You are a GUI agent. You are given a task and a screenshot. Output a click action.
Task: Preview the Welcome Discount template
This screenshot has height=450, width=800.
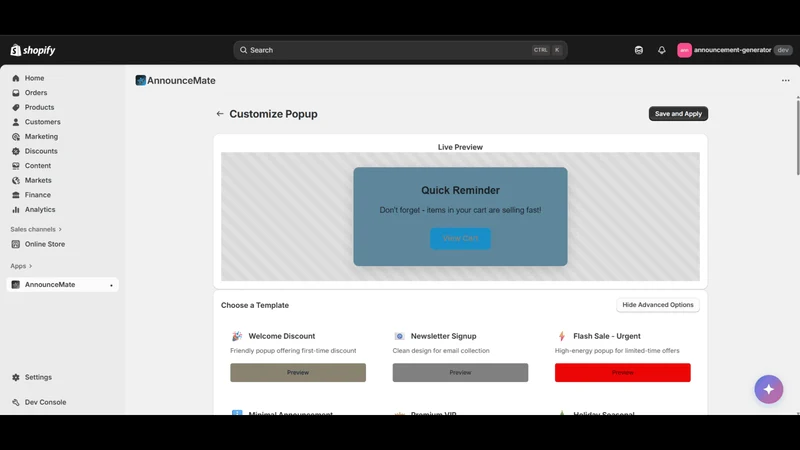pos(298,372)
